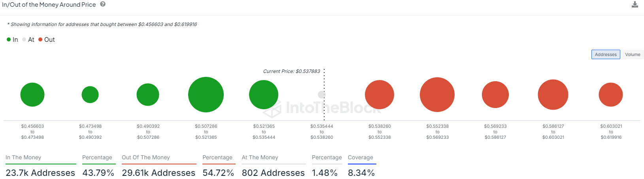Select the largest red bubble at $0.552338

click(437, 95)
